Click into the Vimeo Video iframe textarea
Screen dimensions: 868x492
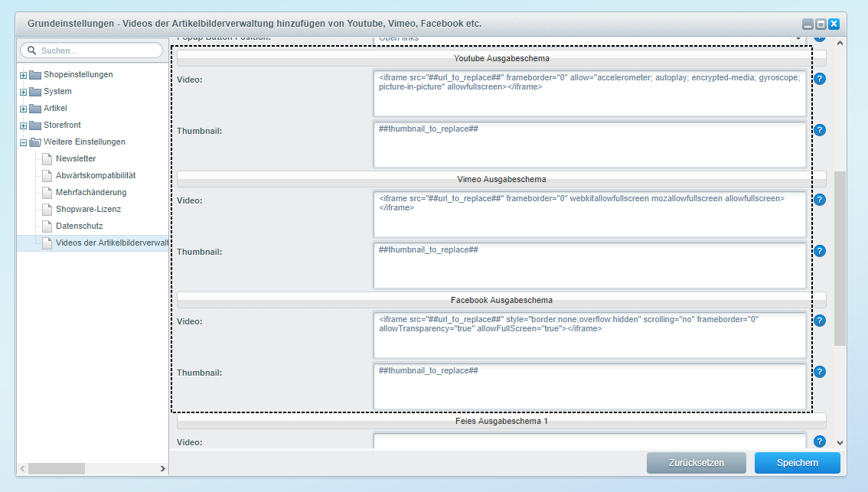(x=589, y=214)
